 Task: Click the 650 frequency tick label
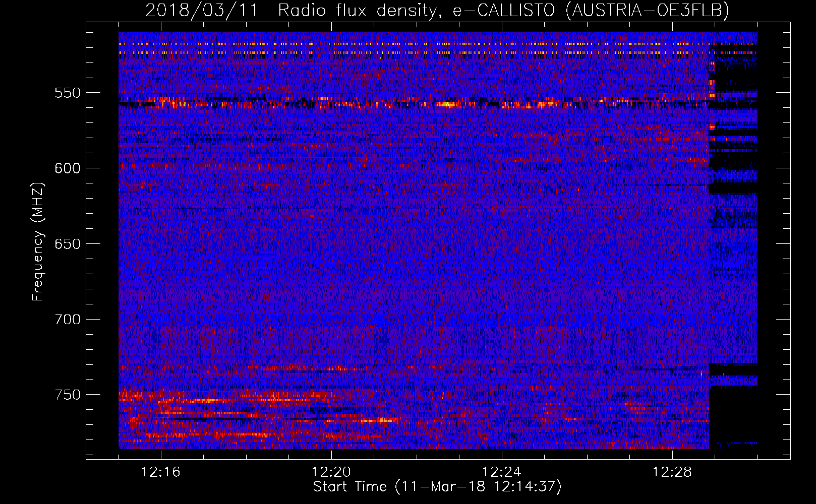tap(68, 244)
